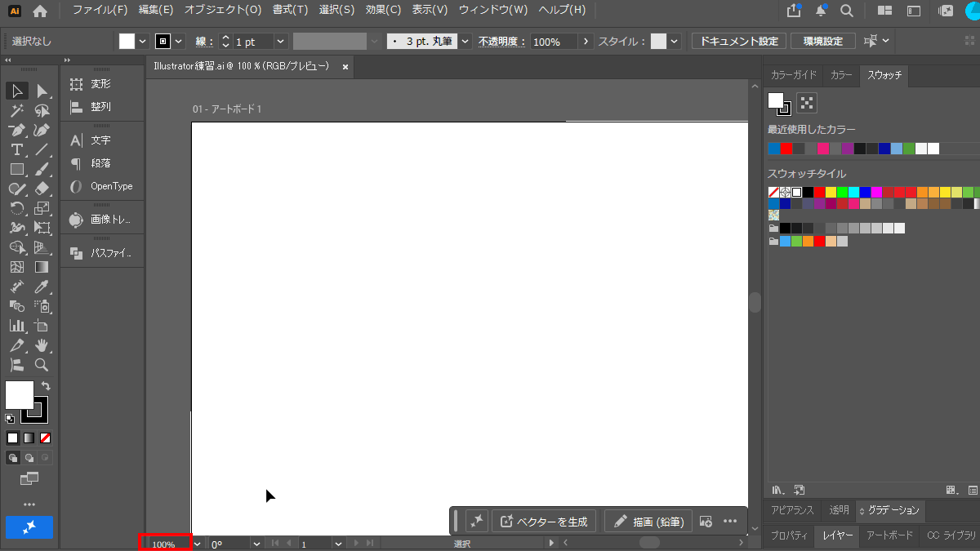This screenshot has height=551, width=980.
Task: Open Transform panel (変形)
Action: [101, 84]
